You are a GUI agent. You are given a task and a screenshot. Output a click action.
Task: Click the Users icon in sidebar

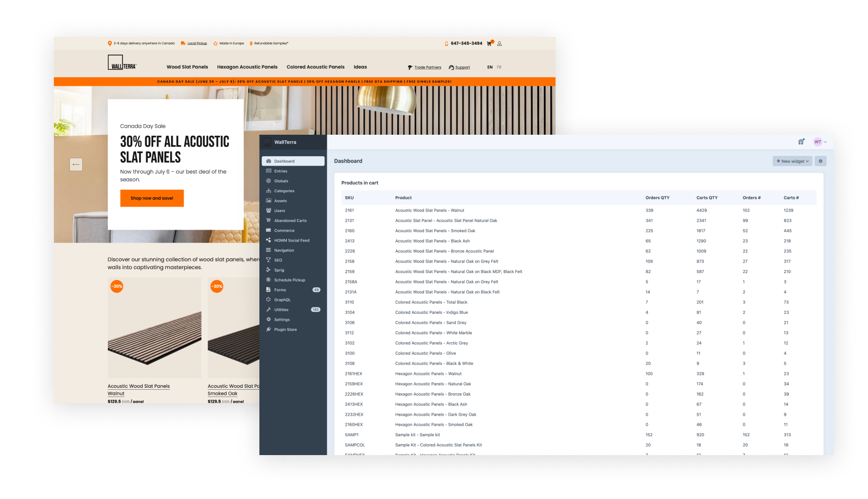(268, 211)
